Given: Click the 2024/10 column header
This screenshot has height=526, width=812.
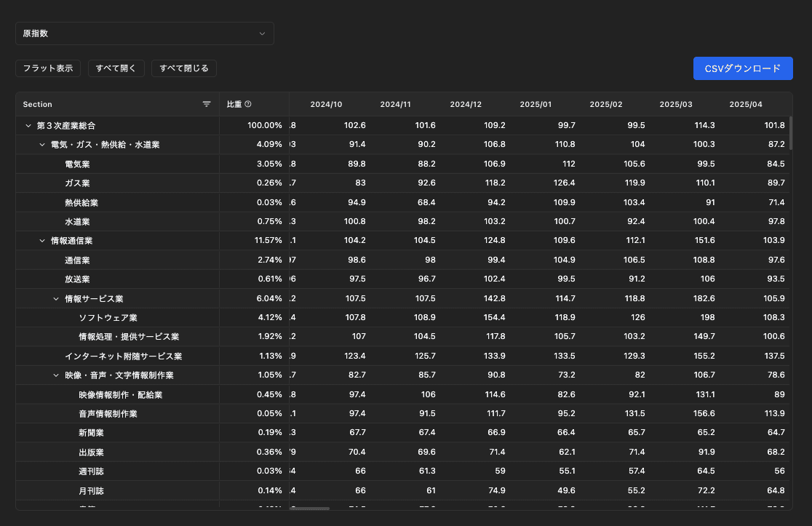Looking at the screenshot, I should coord(326,105).
